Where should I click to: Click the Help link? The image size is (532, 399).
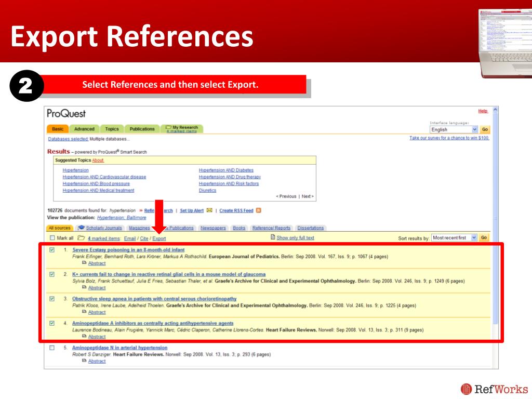tap(483, 111)
